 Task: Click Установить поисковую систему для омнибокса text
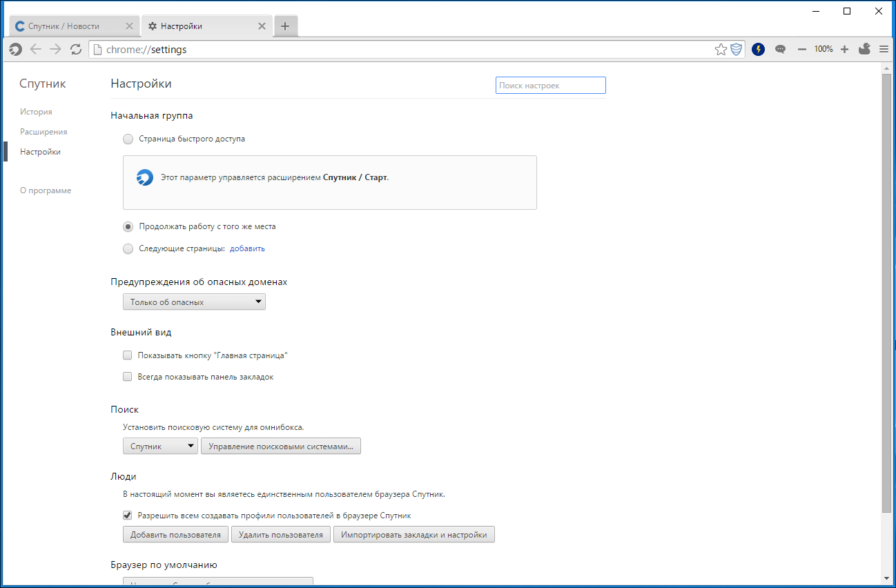click(x=213, y=427)
